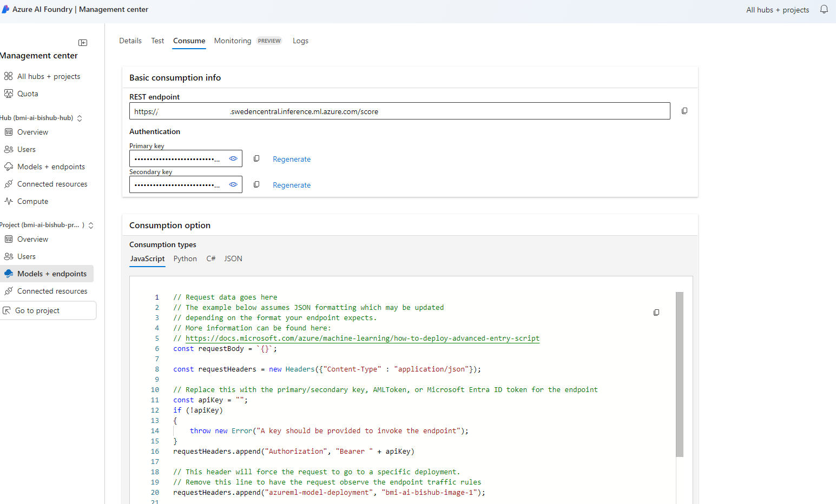
Task: Click the All hubs + projects grid icon
Action: click(x=9, y=76)
